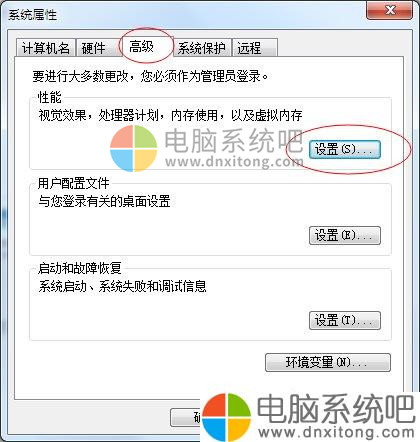The height and width of the screenshot is (442, 420).
Task: Open 设置(T) for startup and recovery
Action: (x=345, y=321)
